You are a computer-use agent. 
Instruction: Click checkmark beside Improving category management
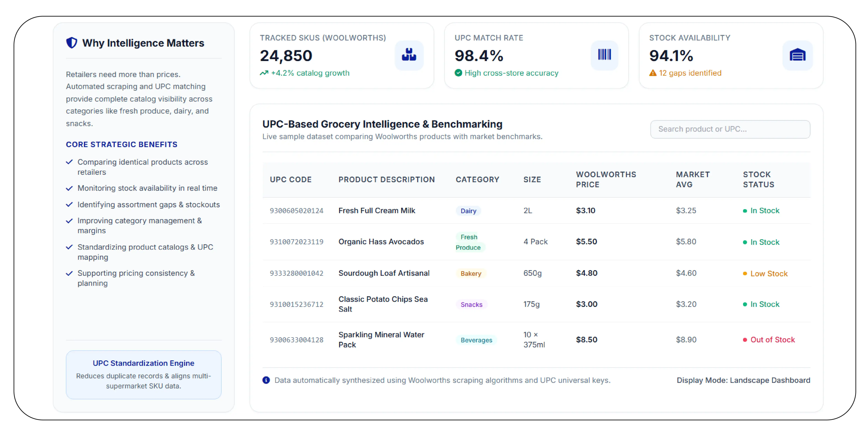pyautogui.click(x=69, y=221)
